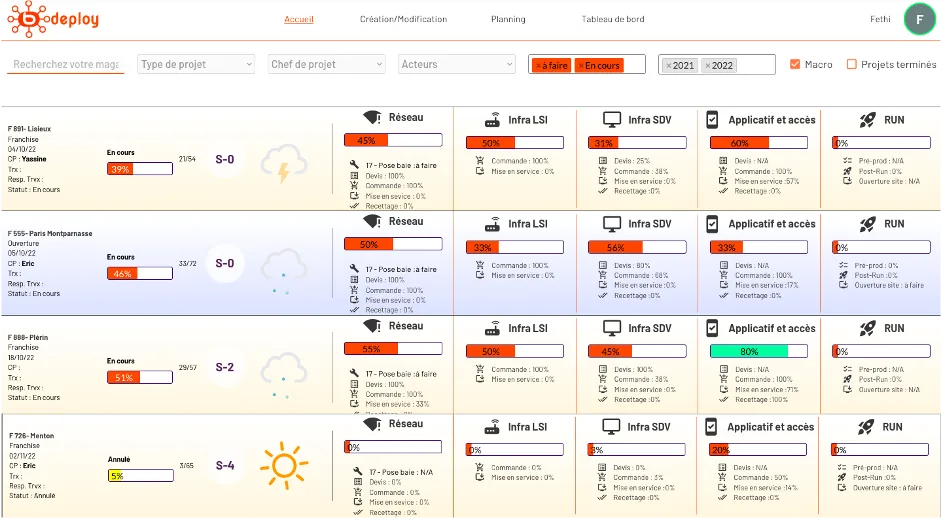The image size is (941, 518).
Task: Open the Tableau de bord tab
Action: [x=613, y=19]
